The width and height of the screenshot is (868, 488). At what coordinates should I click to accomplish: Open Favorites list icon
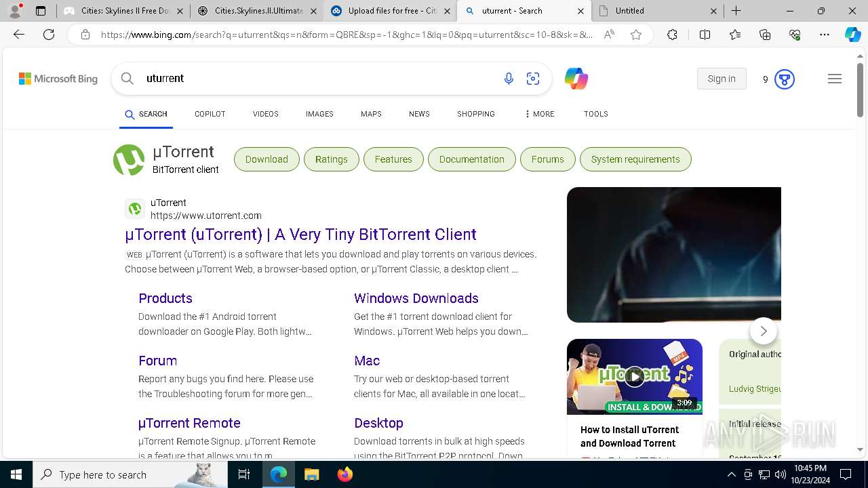point(735,35)
